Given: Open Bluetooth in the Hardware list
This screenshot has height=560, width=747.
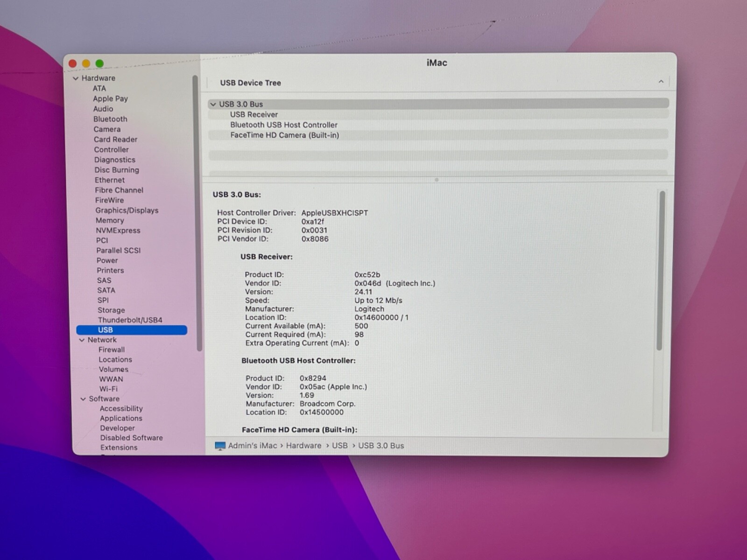Looking at the screenshot, I should pyautogui.click(x=110, y=119).
